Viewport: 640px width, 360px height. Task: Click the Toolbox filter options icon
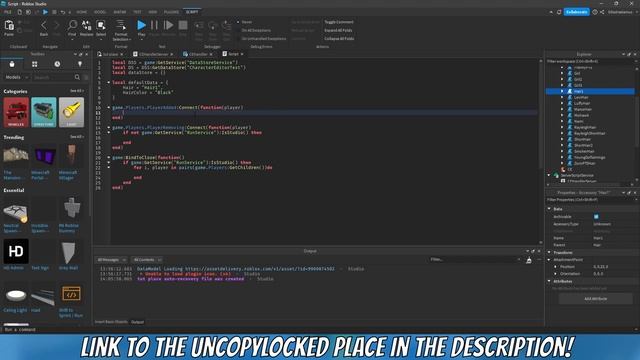[86, 77]
